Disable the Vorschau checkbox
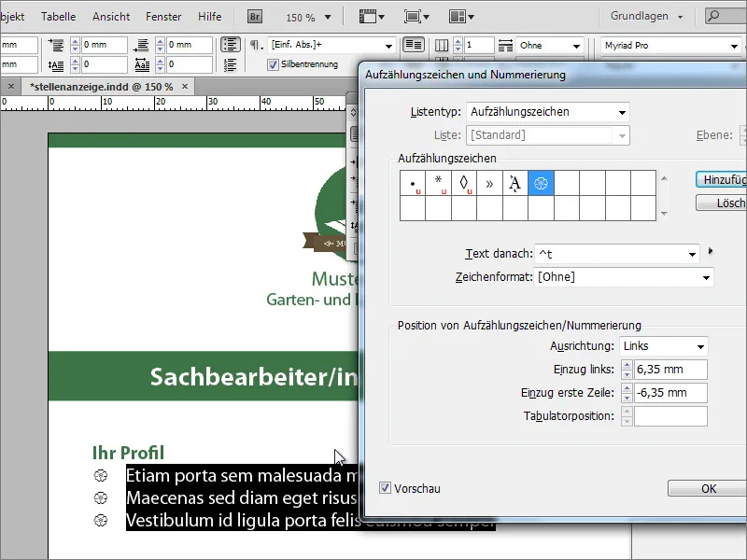This screenshot has height=560, width=747. coord(387,486)
